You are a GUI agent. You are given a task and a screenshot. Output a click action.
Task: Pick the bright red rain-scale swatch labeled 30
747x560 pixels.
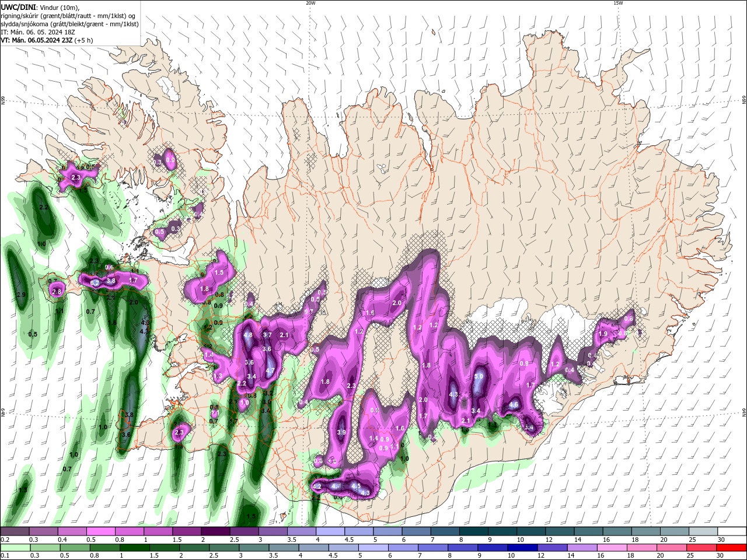pos(731,548)
